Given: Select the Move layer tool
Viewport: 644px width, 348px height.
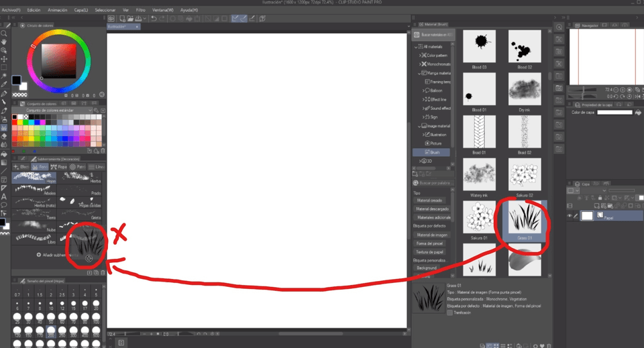Looking at the screenshot, I should coord(4,59).
